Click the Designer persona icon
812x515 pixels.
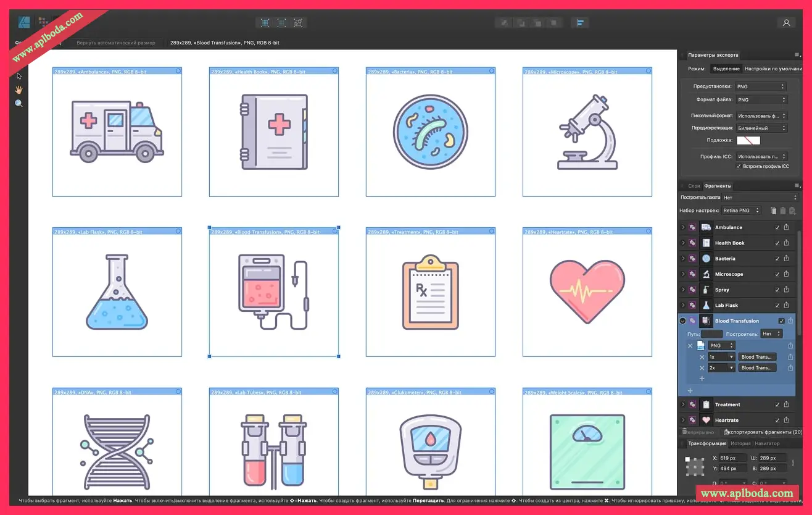pos(24,23)
